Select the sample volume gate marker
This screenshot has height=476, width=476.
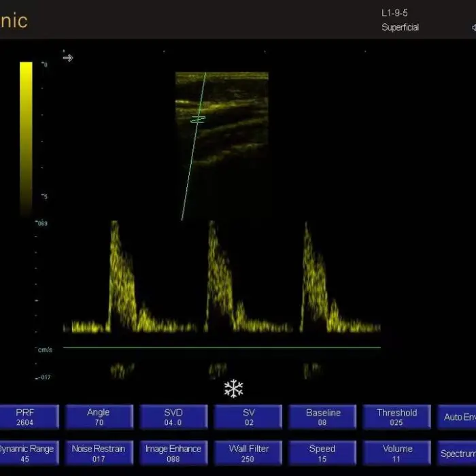tap(198, 120)
